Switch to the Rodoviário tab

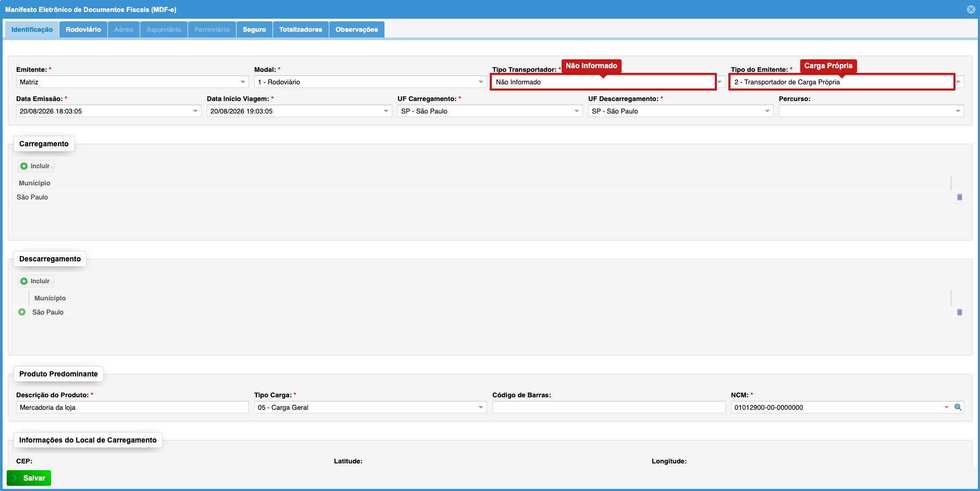pos(83,30)
